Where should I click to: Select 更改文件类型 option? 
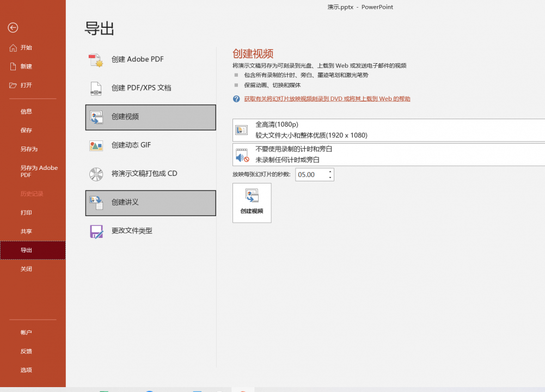point(150,231)
